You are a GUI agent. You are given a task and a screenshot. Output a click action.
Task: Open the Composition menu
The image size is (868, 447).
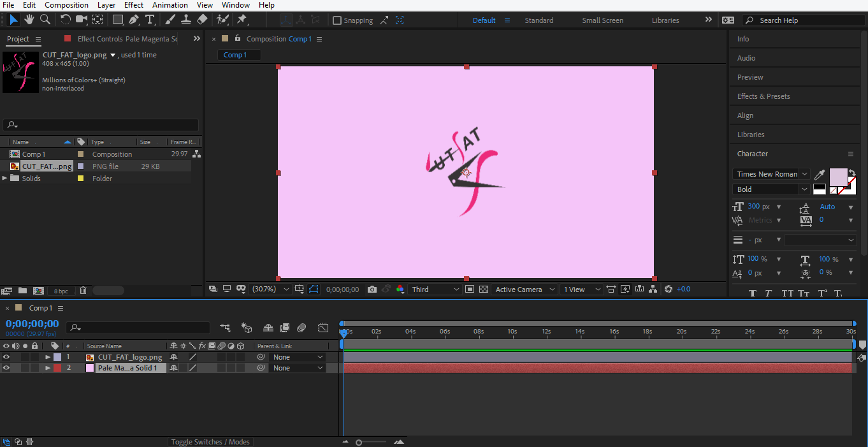pos(66,5)
